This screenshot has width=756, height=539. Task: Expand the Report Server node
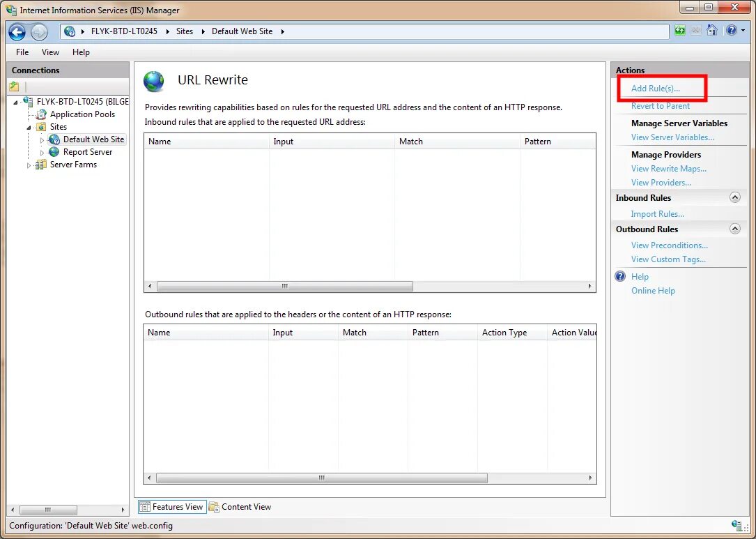pyautogui.click(x=42, y=153)
